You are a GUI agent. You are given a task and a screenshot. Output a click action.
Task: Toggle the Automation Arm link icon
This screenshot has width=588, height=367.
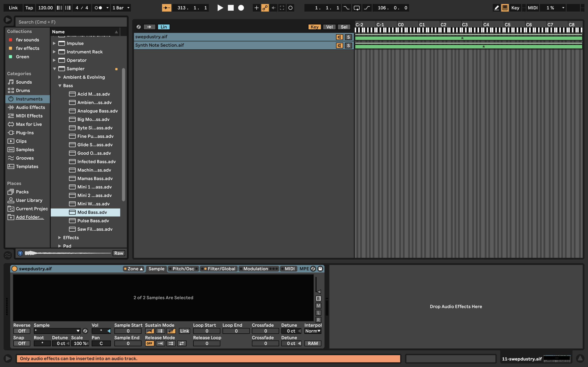[265, 8]
